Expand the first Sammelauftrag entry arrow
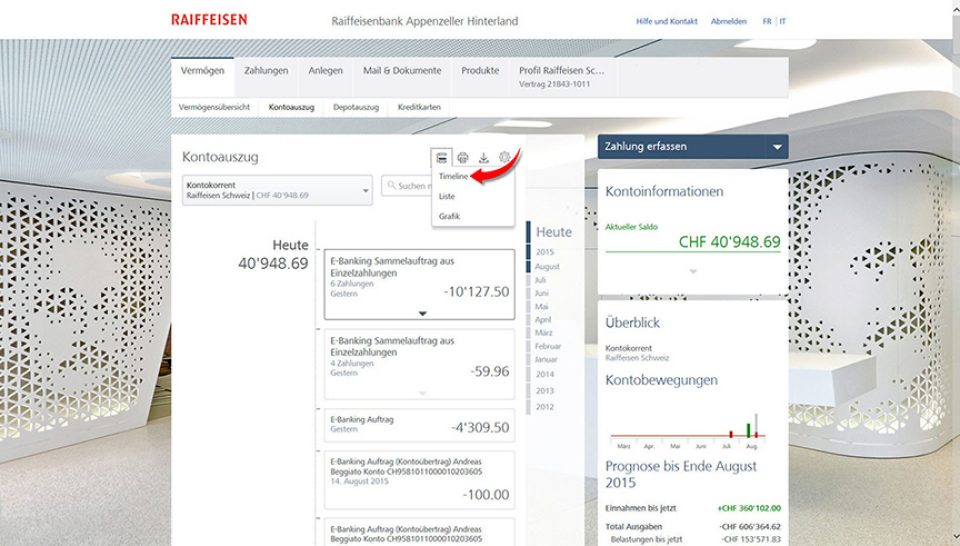This screenshot has height=546, width=960. 422,313
